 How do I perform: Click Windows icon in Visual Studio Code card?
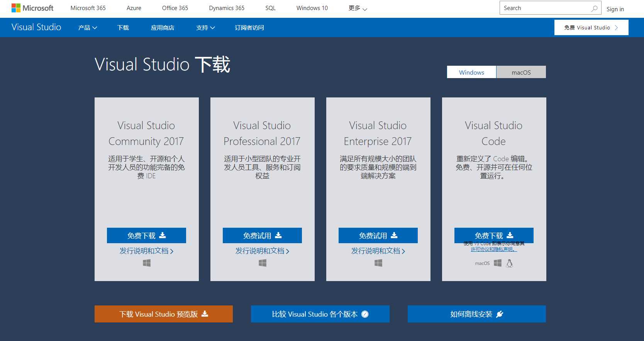tap(498, 263)
